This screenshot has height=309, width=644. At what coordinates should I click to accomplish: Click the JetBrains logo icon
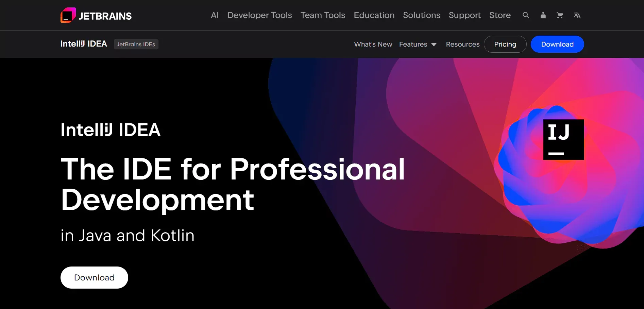coord(68,15)
